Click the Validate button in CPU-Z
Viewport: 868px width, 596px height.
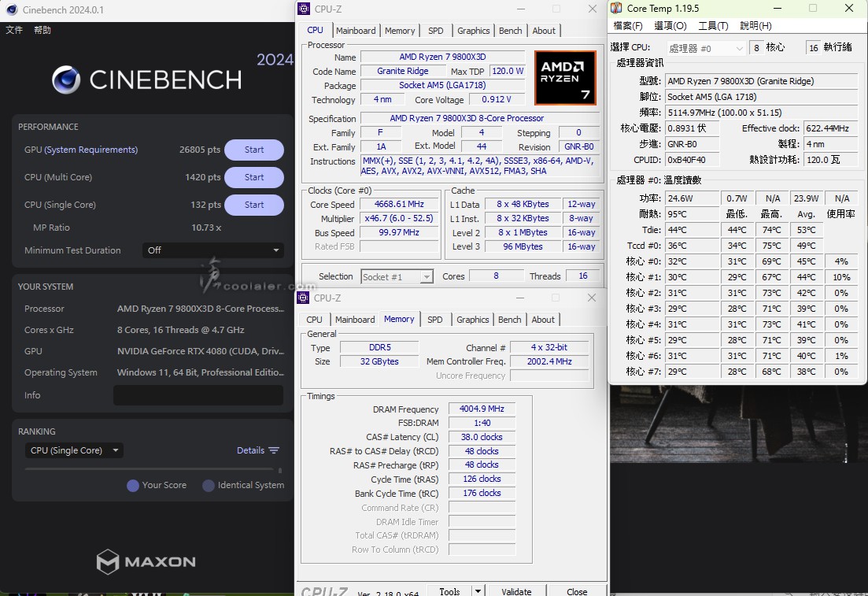tap(516, 590)
